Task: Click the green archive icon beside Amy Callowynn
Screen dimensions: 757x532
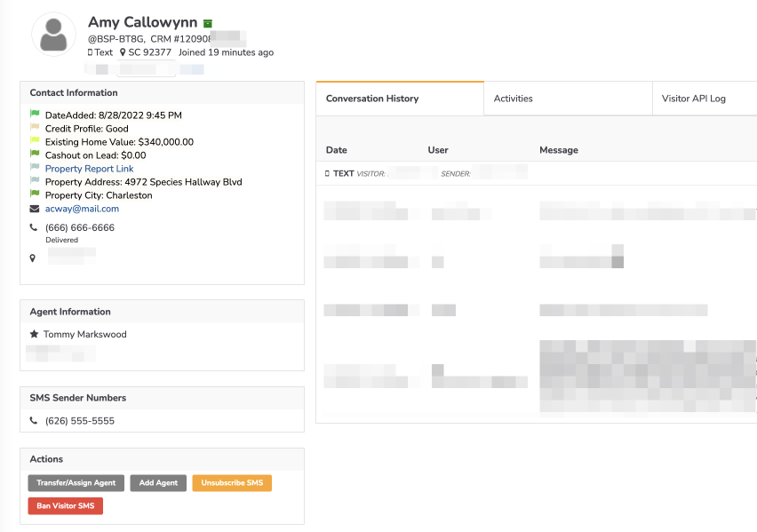Action: 208,24
